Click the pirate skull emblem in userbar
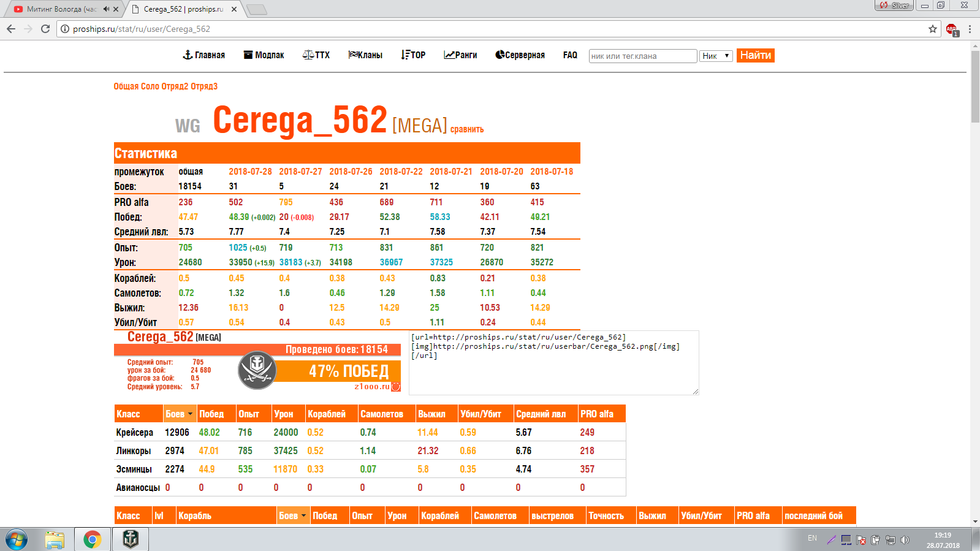 (257, 370)
